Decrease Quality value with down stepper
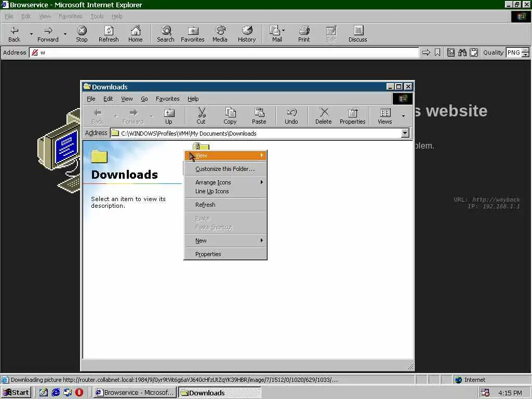Screen dimensions: 532x399 (x=525, y=55)
